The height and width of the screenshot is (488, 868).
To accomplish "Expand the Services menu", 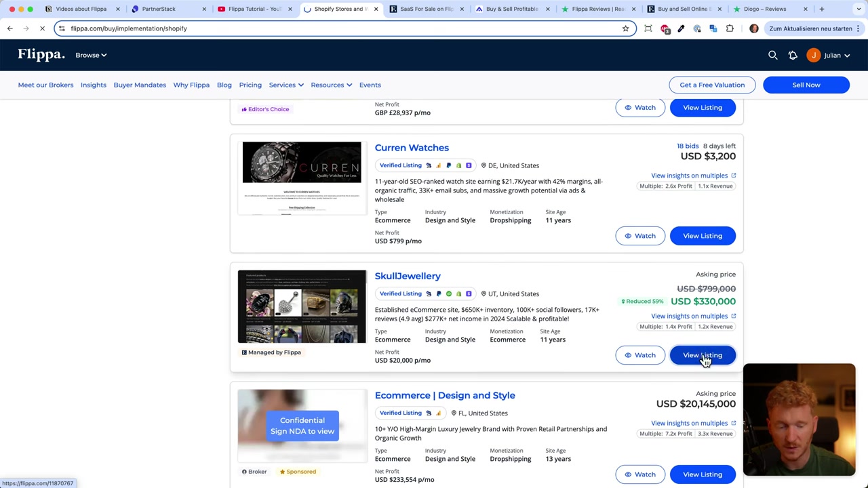I will tap(286, 85).
